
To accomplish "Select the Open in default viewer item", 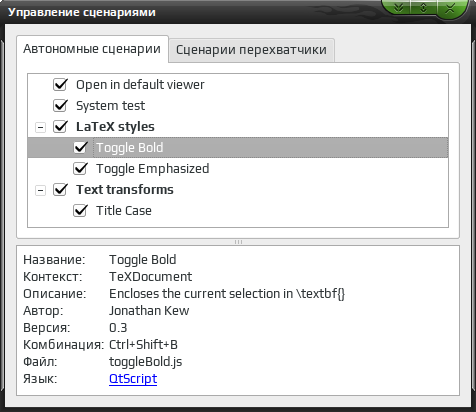I will pyautogui.click(x=140, y=85).
